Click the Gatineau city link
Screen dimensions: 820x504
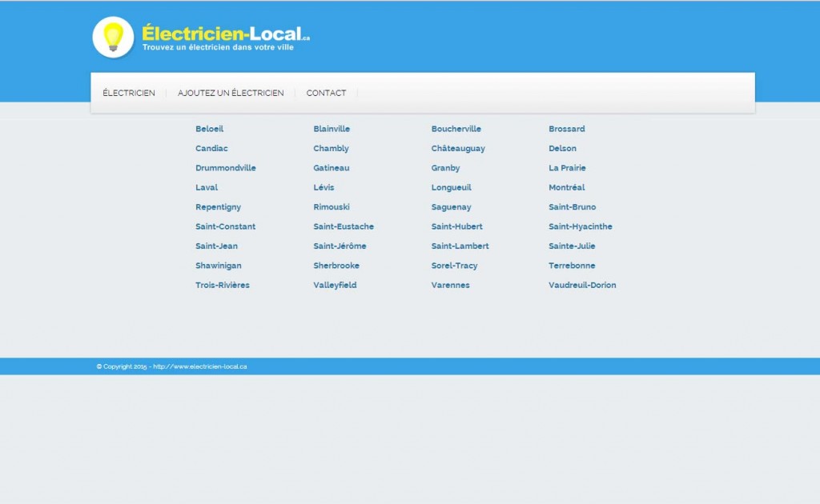(x=331, y=168)
